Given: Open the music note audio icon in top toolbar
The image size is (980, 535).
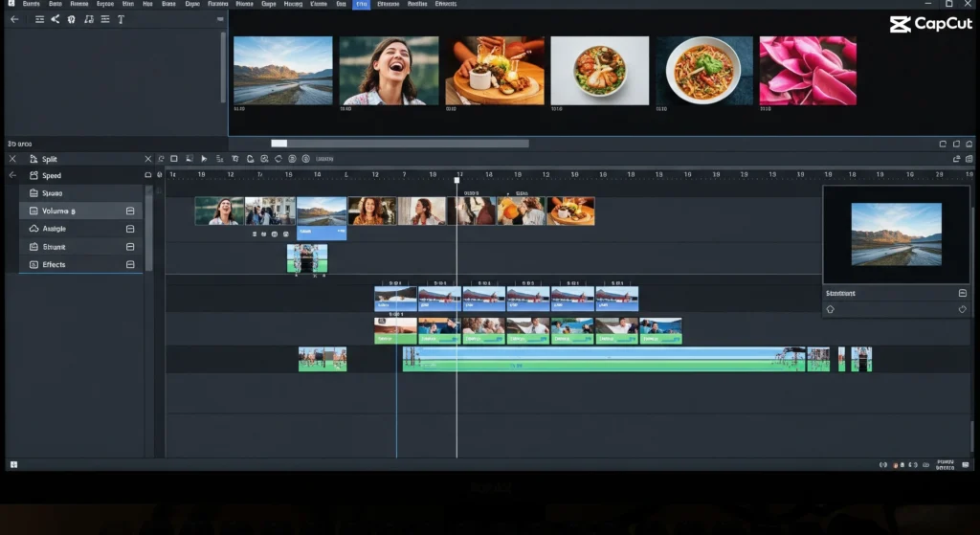Looking at the screenshot, I should pyautogui.click(x=89, y=19).
